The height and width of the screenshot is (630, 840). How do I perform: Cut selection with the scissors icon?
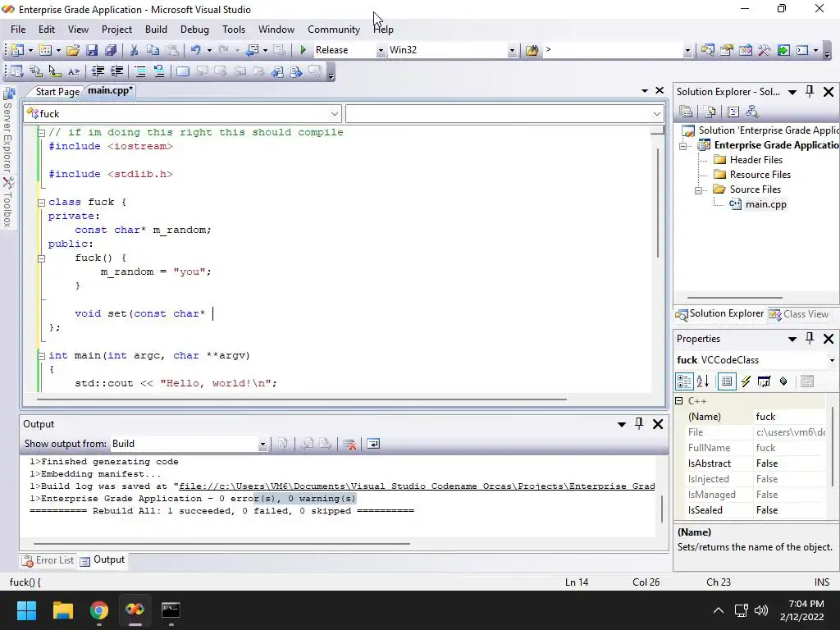click(x=134, y=50)
